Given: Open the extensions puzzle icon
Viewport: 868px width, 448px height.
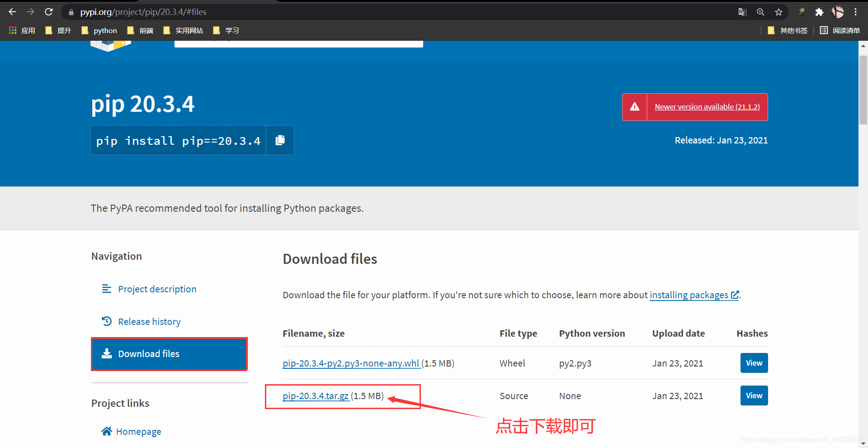Looking at the screenshot, I should pyautogui.click(x=819, y=12).
